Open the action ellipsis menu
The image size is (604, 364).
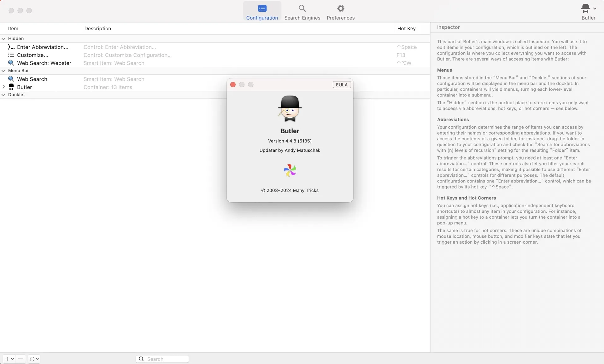[34, 359]
